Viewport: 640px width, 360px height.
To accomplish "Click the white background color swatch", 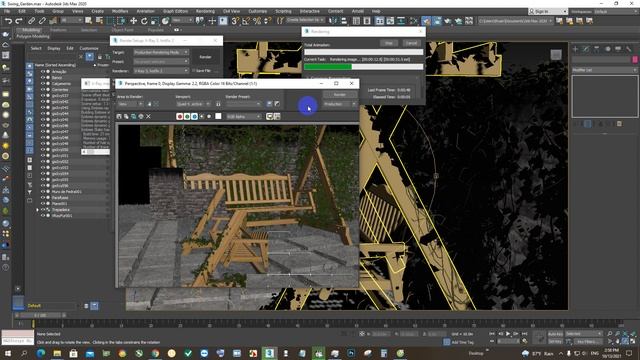I will 218,116.
